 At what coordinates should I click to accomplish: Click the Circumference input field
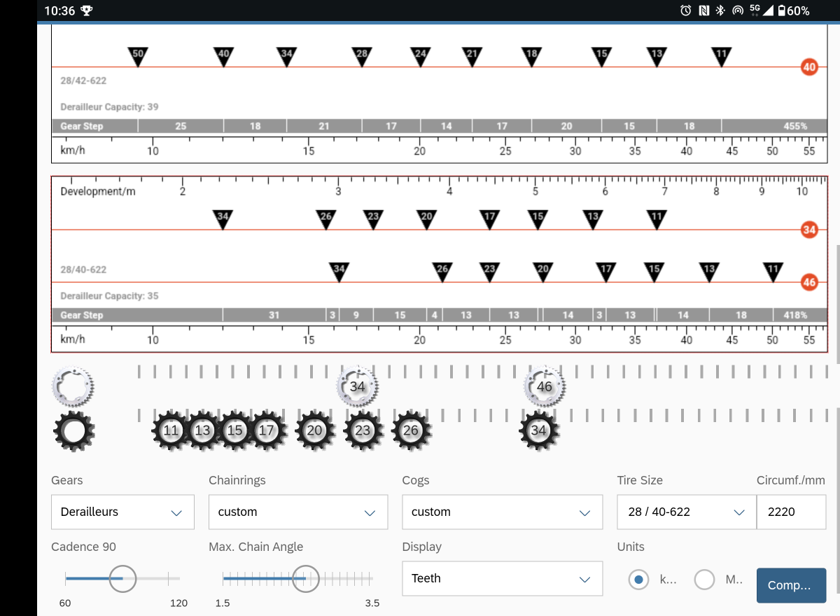click(791, 512)
